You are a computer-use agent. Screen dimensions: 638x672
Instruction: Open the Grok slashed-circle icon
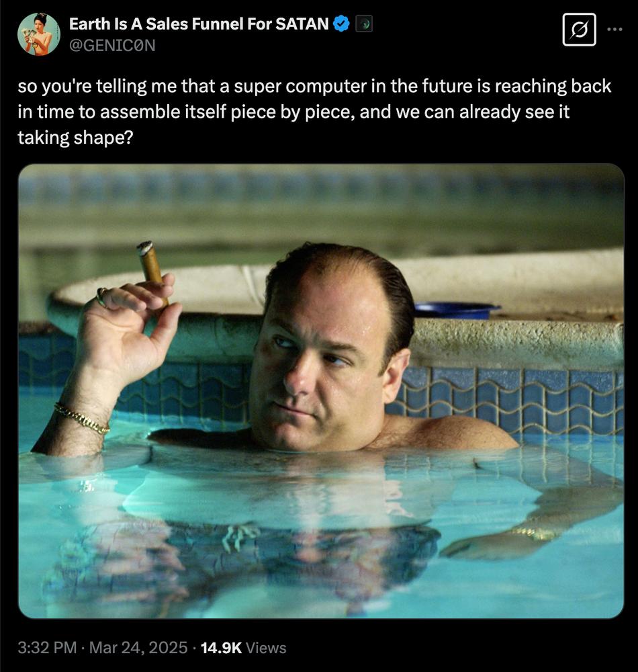(579, 30)
